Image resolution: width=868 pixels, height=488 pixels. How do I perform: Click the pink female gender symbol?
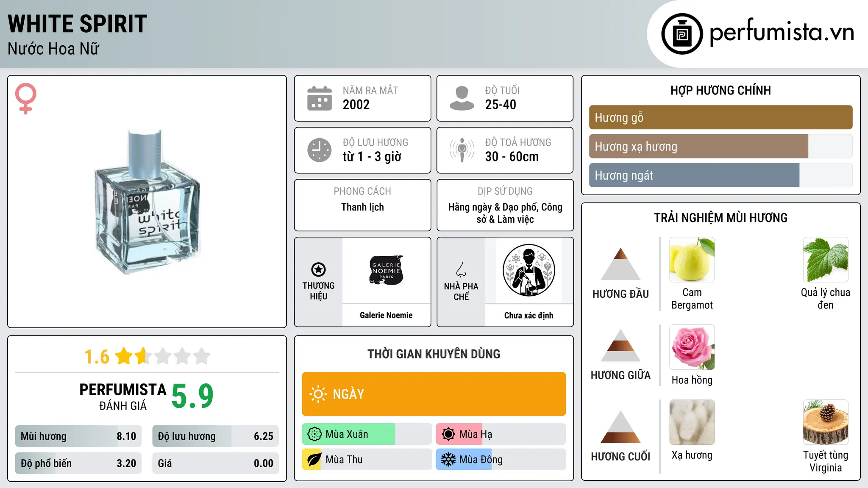[x=25, y=99]
